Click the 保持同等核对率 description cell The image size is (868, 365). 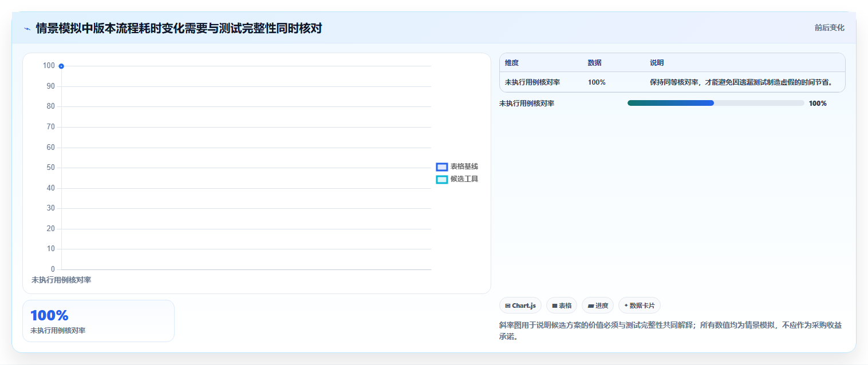pos(741,82)
